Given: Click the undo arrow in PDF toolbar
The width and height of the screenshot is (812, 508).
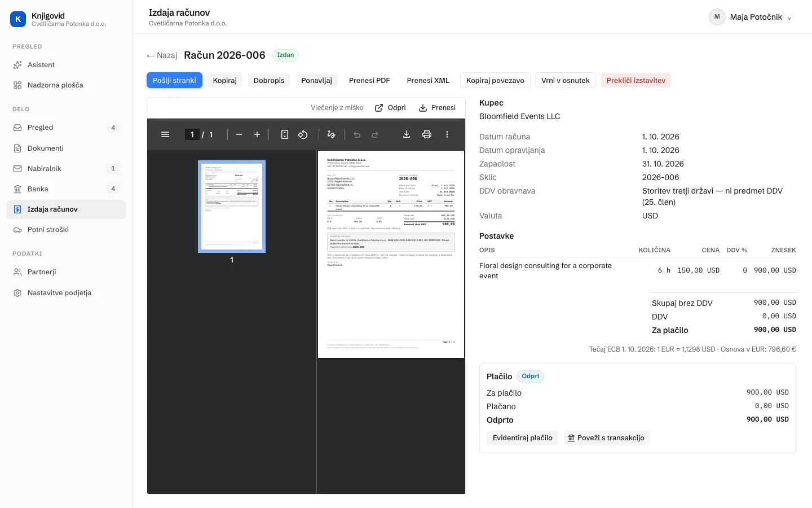Looking at the screenshot, I should click(357, 134).
